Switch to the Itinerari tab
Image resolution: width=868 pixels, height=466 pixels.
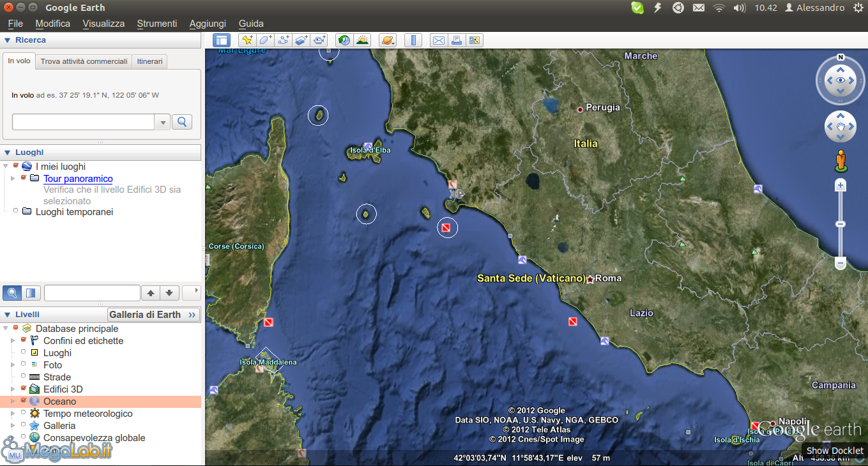150,62
